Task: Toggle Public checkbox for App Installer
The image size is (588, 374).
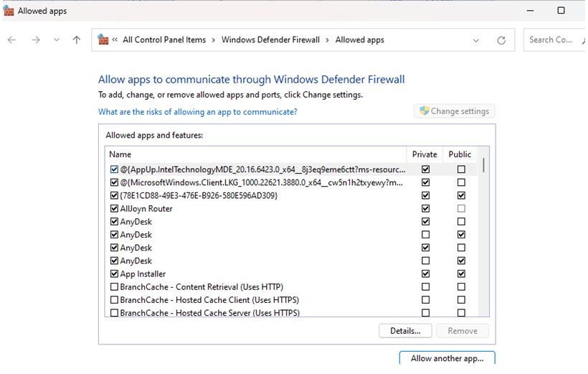Action: [461, 274]
